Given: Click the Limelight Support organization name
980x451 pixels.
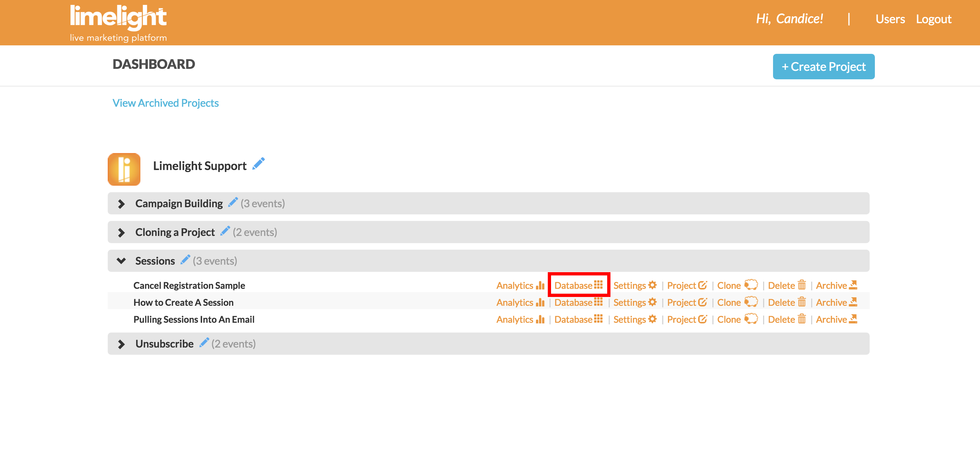Looking at the screenshot, I should pyautogui.click(x=200, y=166).
